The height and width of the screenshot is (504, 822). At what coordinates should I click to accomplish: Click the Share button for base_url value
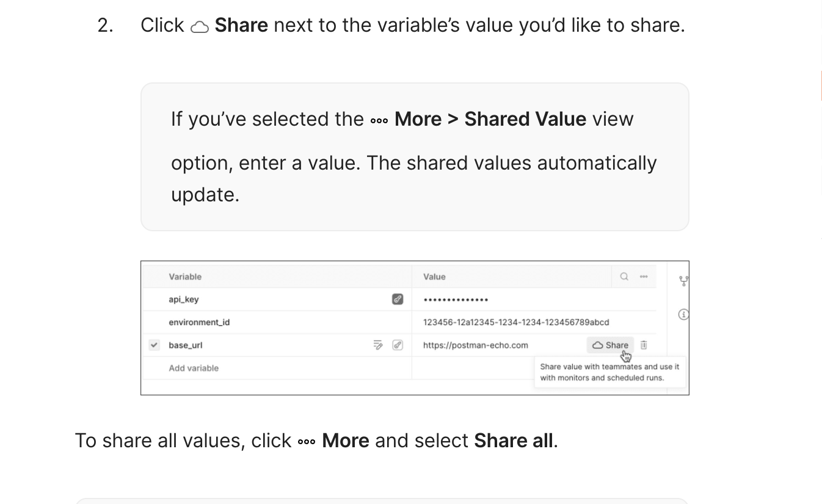611,345
